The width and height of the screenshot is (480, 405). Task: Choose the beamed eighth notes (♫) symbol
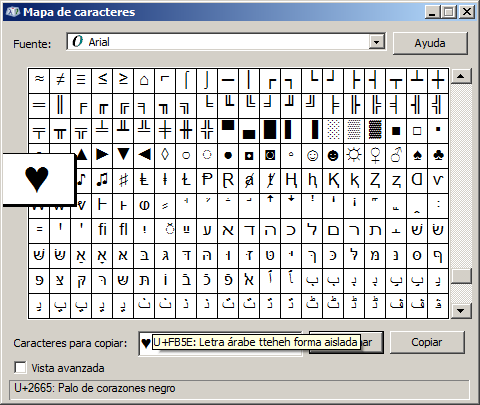(102, 180)
